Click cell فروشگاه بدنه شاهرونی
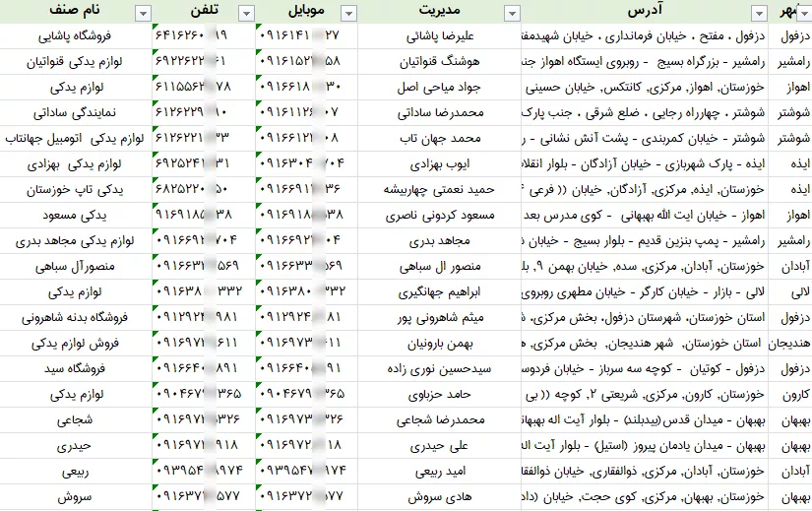Screen dimensions: 812x511 (76, 318)
